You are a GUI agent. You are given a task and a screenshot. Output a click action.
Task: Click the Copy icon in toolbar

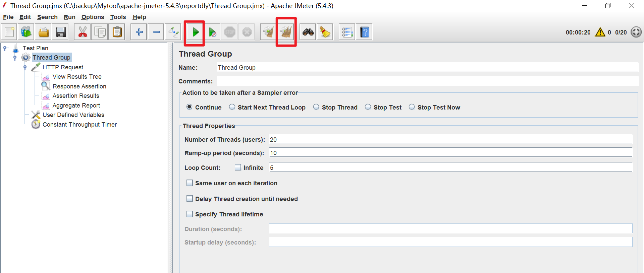coord(100,32)
